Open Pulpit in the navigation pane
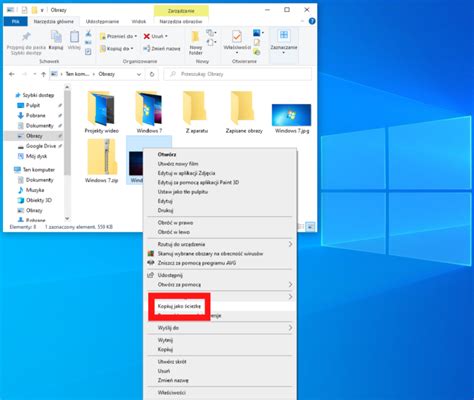 33,105
